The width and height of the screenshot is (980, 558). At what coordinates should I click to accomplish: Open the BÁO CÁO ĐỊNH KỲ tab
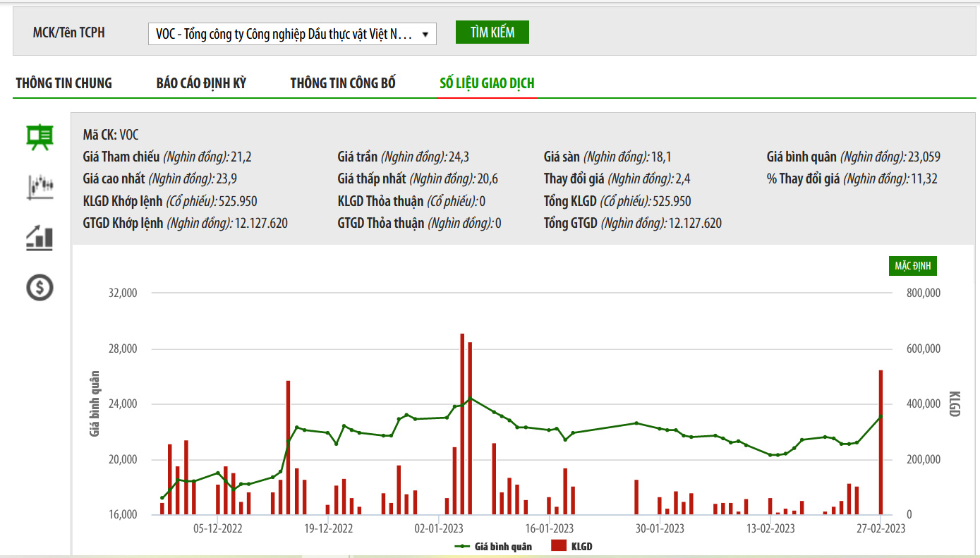[201, 83]
